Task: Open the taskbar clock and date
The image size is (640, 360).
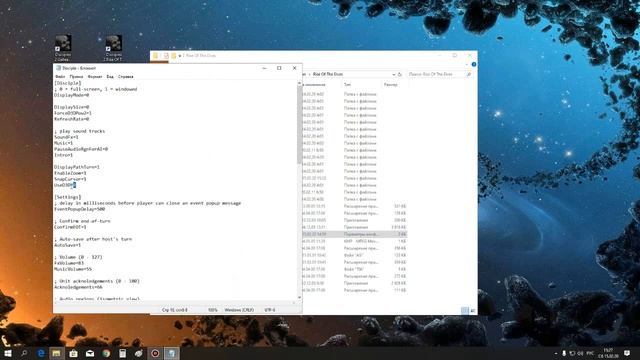Action: tap(608, 353)
